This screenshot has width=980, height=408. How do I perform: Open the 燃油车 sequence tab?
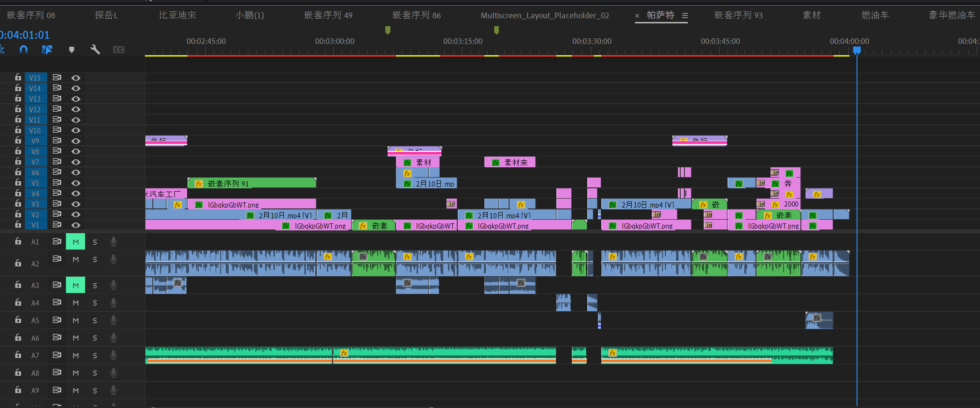(875, 15)
